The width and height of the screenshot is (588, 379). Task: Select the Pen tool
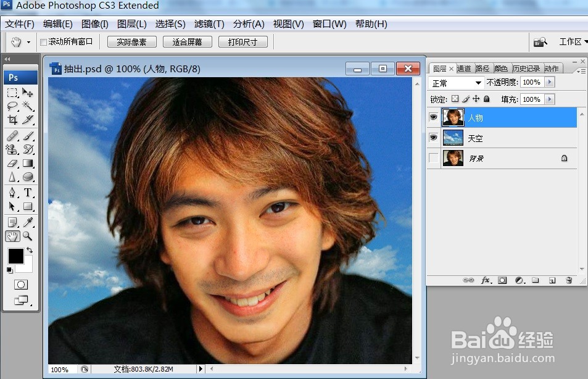tap(12, 193)
